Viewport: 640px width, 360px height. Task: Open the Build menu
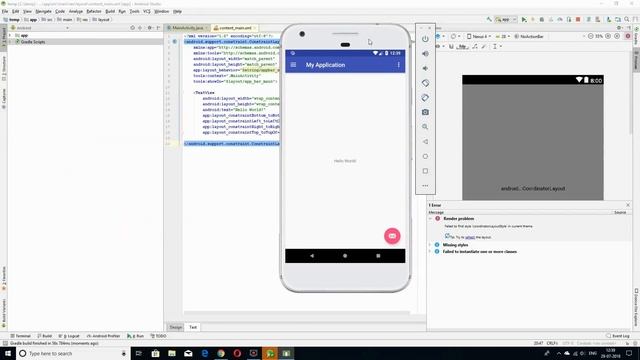(110, 11)
